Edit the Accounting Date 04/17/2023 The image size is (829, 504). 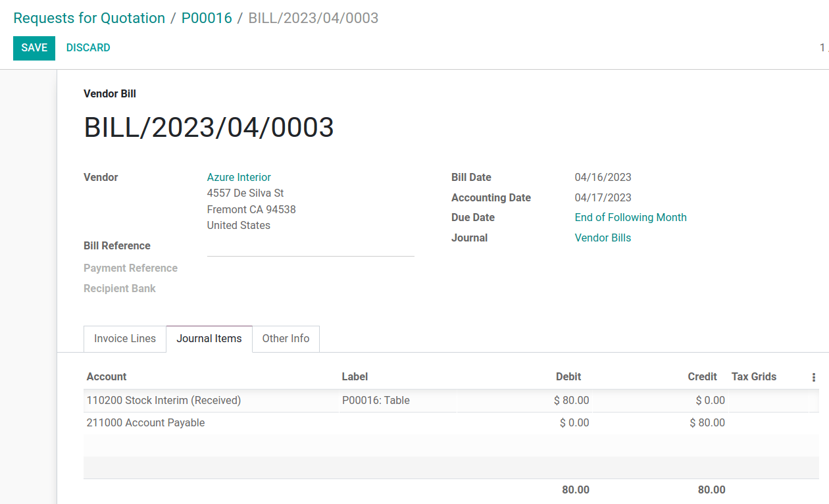click(602, 197)
